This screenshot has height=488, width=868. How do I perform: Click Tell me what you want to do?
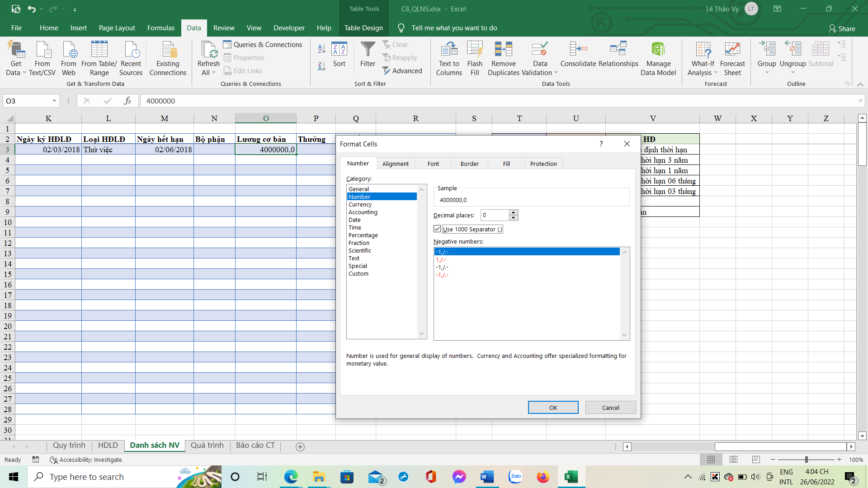tap(454, 28)
